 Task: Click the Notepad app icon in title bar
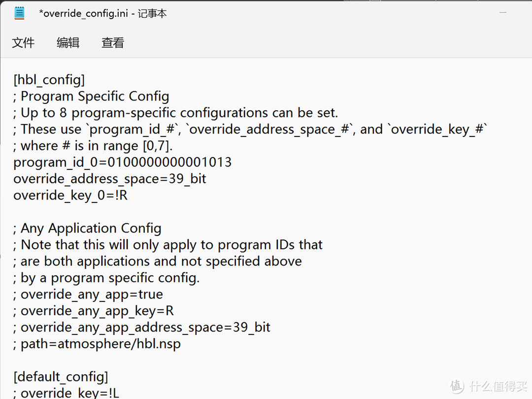[x=19, y=13]
